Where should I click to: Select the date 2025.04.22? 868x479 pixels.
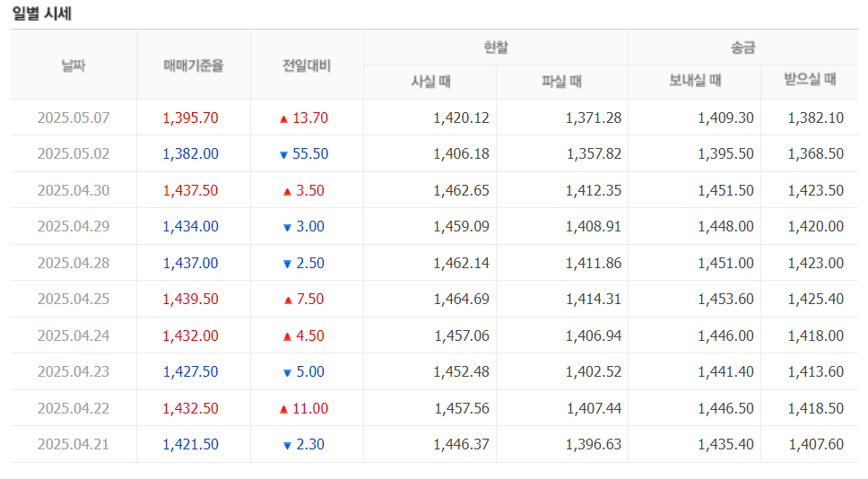[x=74, y=408]
